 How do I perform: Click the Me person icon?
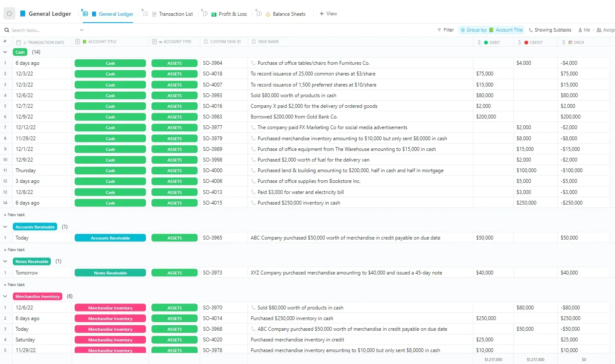pyautogui.click(x=580, y=30)
